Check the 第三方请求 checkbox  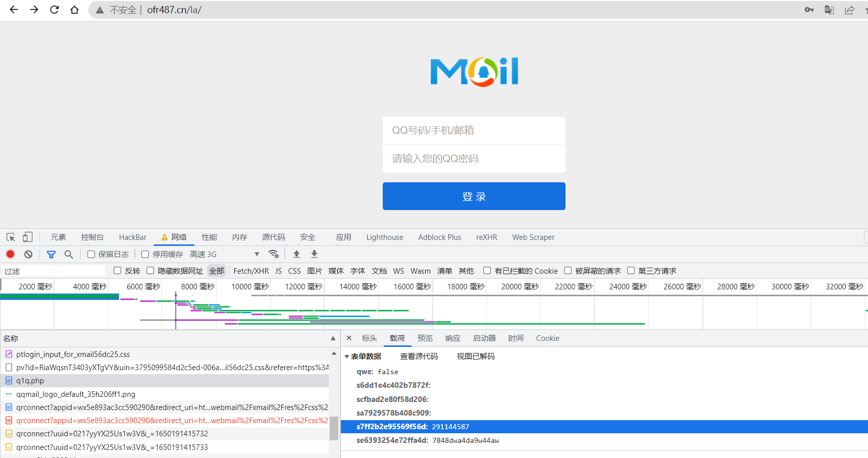(631, 271)
